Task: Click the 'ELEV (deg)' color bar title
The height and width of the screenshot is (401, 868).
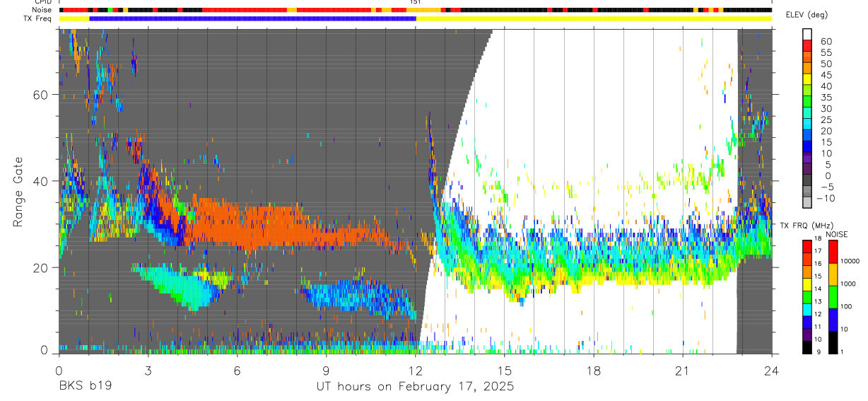Action: coord(807,15)
